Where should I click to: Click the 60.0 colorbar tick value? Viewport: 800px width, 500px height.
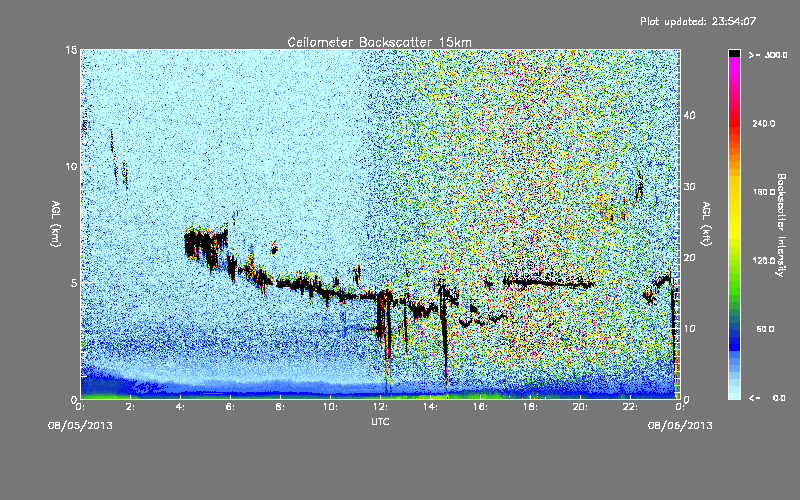(x=765, y=329)
